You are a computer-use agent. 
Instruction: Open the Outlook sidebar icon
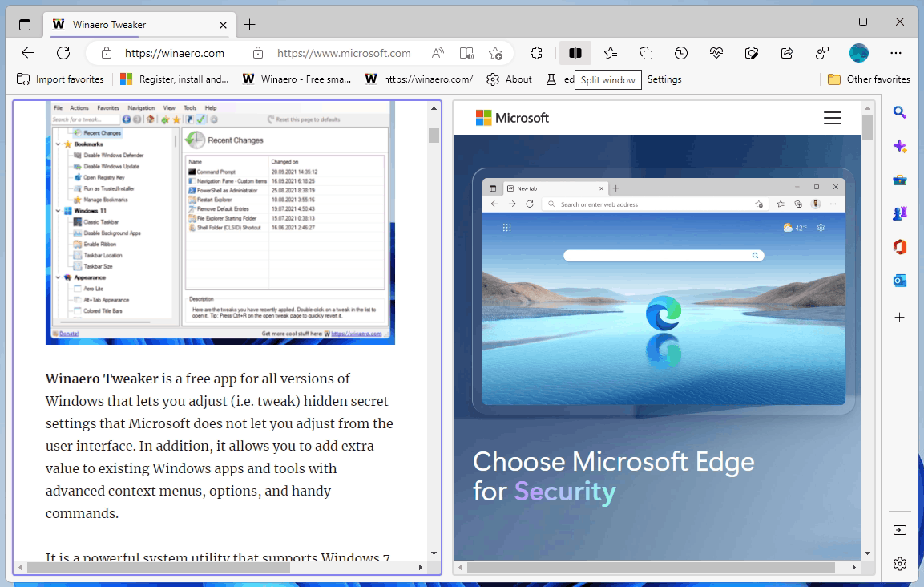pos(900,281)
